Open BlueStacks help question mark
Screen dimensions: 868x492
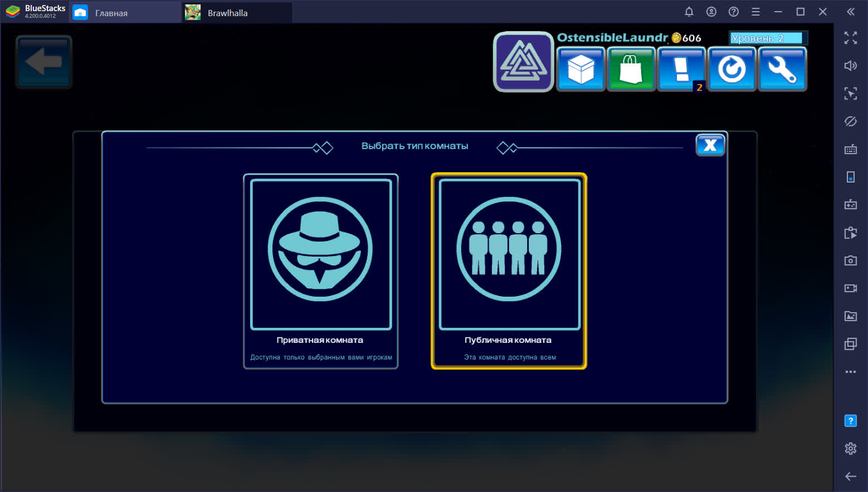[734, 12]
